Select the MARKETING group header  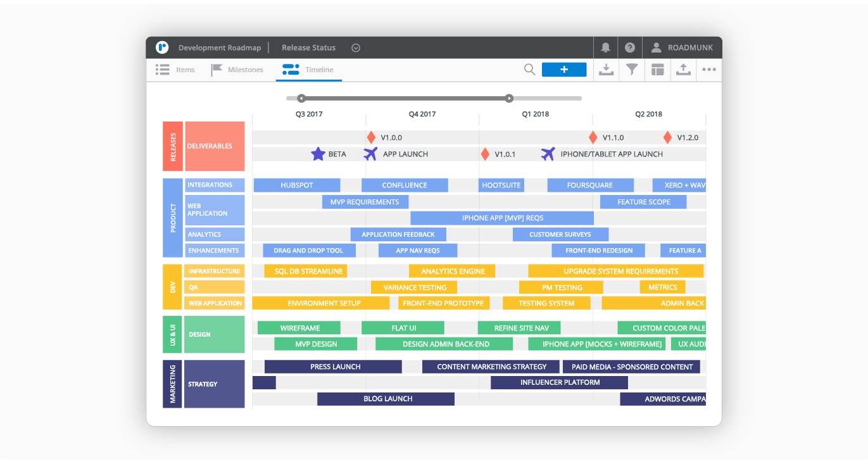[173, 384]
